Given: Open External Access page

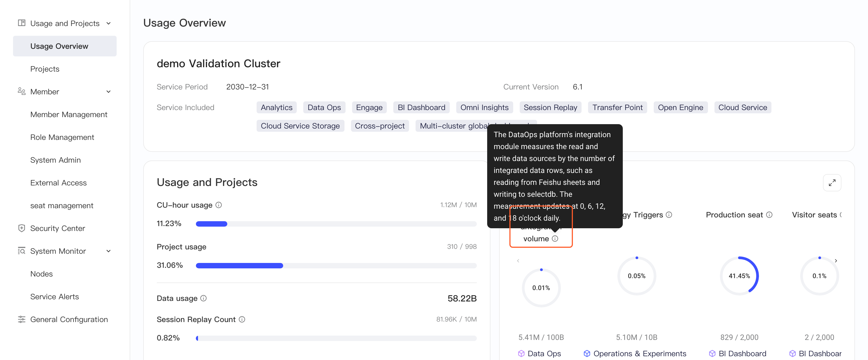Looking at the screenshot, I should pyautogui.click(x=58, y=182).
